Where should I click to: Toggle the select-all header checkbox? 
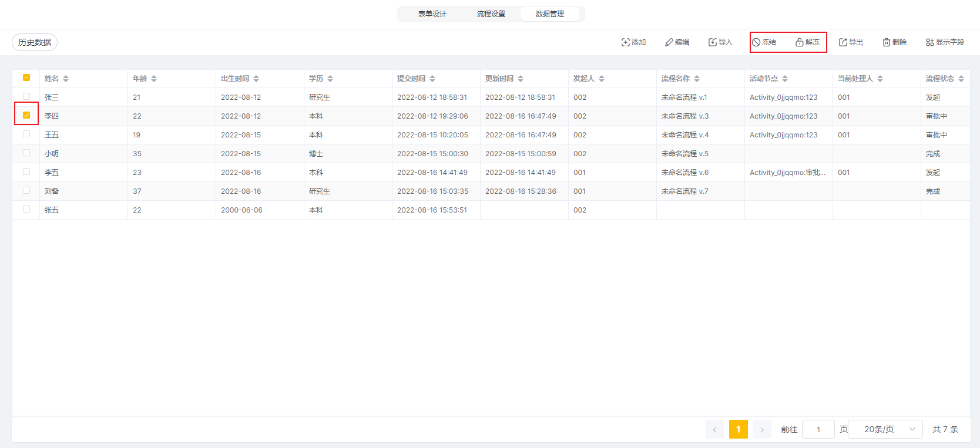[x=26, y=78]
